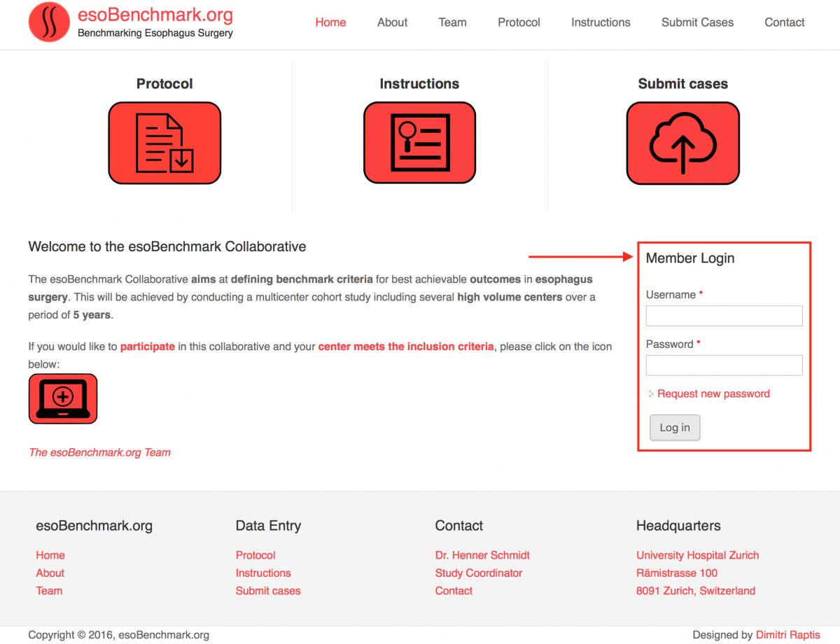Follow the red 'participate' link
840x644 pixels.
coord(148,346)
